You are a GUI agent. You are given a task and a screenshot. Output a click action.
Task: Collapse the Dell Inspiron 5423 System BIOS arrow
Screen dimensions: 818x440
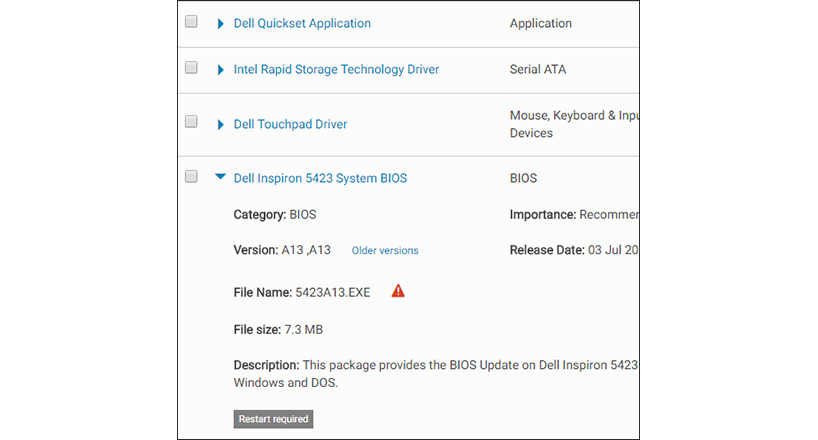(x=221, y=177)
